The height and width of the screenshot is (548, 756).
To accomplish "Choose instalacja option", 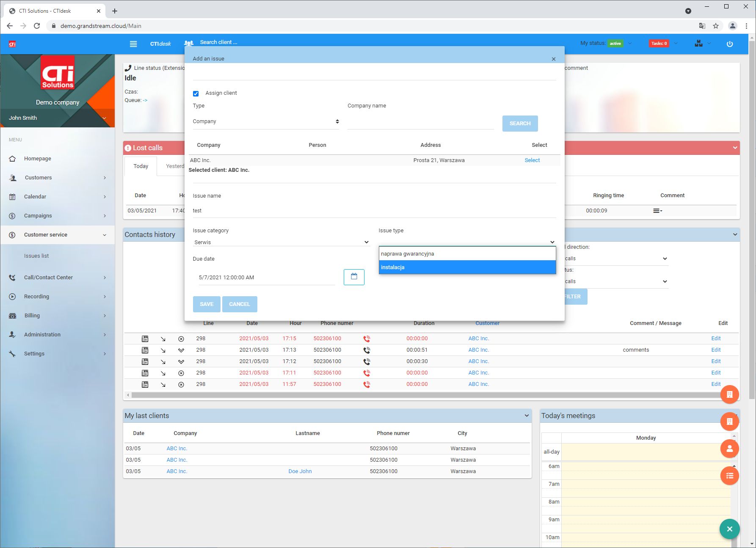I will click(x=467, y=267).
